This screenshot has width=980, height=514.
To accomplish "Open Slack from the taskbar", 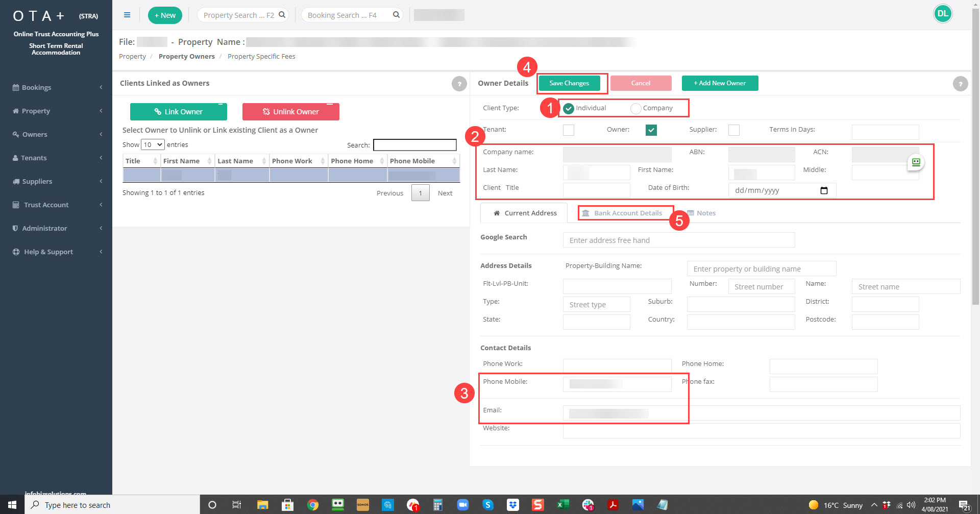I will tap(588, 505).
